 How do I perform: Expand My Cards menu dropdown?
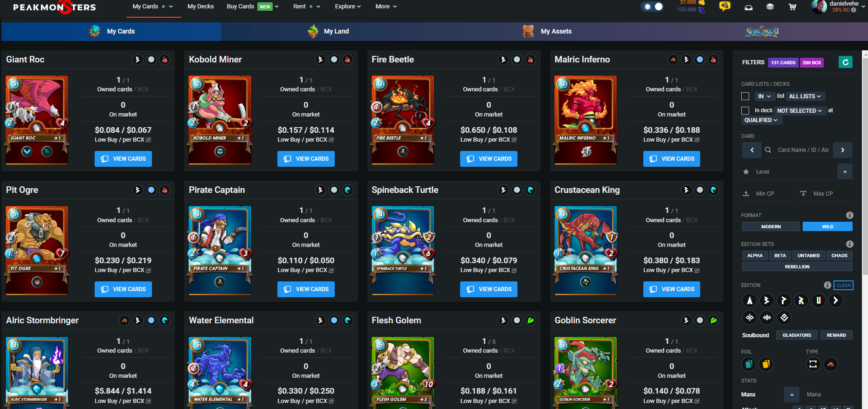pyautogui.click(x=152, y=7)
